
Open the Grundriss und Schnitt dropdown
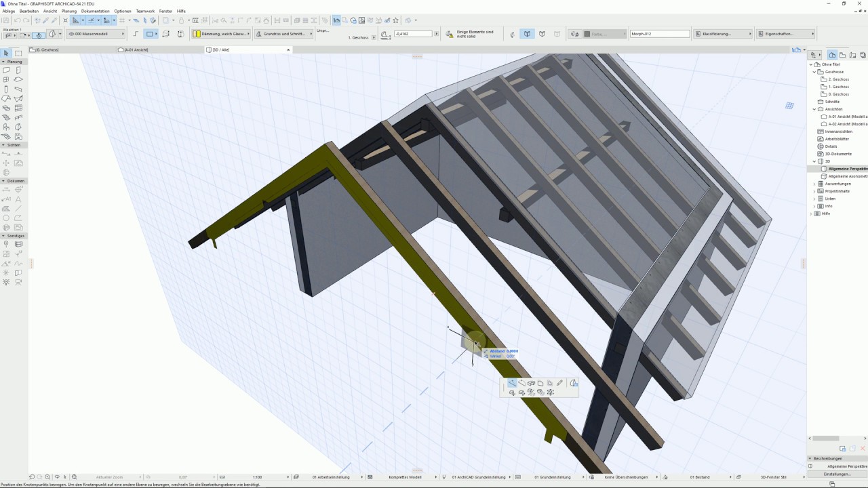[283, 34]
